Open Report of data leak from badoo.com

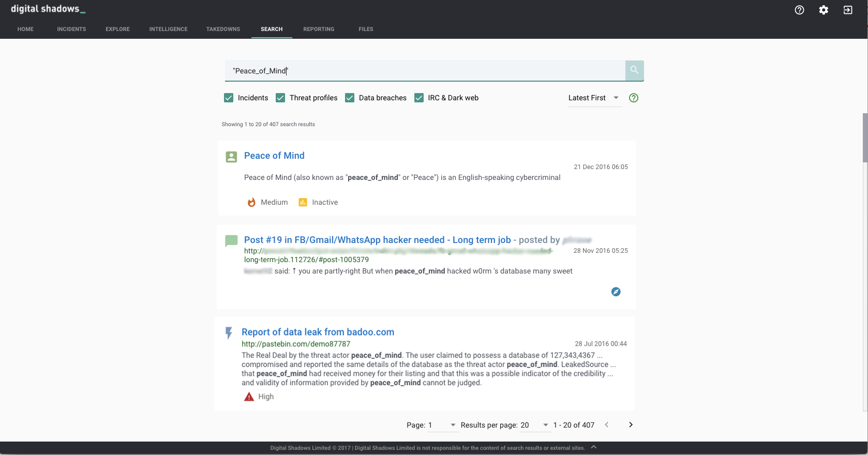[318, 332]
